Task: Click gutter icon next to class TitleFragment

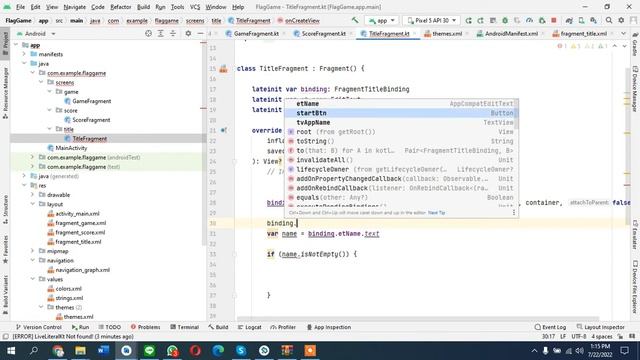Action: click(223, 69)
